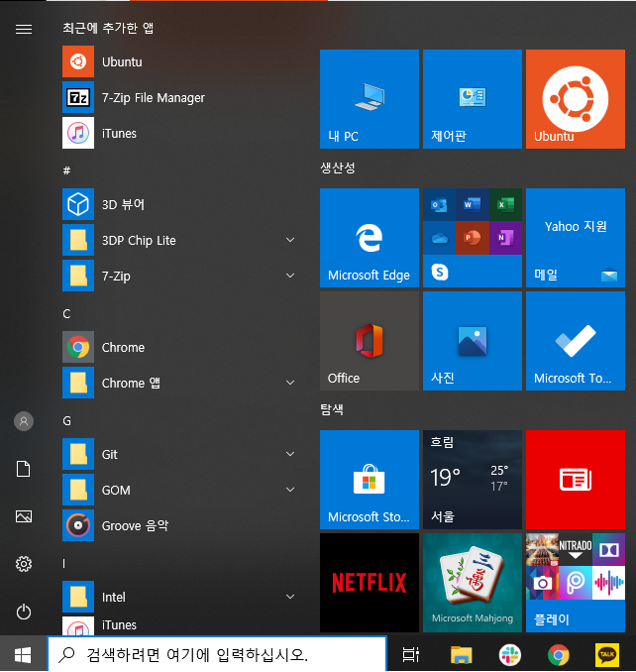Open the Microsoft To Do tile
The height and width of the screenshot is (672, 636).
click(x=576, y=341)
